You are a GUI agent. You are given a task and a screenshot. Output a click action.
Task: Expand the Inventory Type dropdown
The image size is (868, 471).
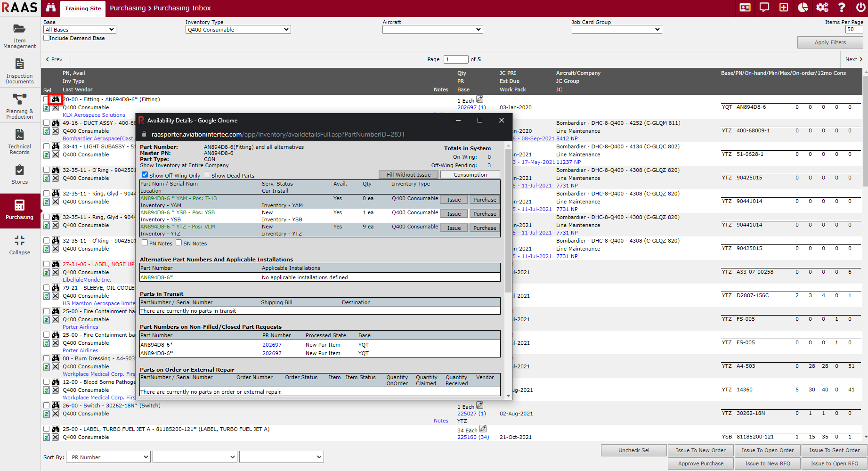(x=238, y=30)
